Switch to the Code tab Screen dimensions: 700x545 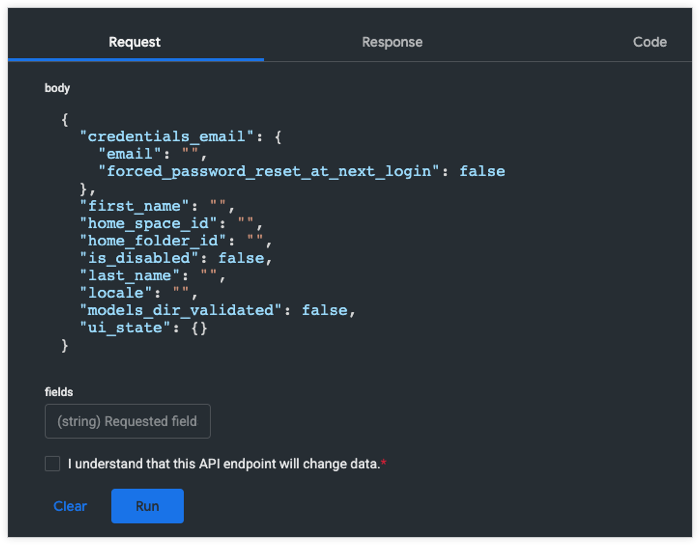tap(650, 42)
